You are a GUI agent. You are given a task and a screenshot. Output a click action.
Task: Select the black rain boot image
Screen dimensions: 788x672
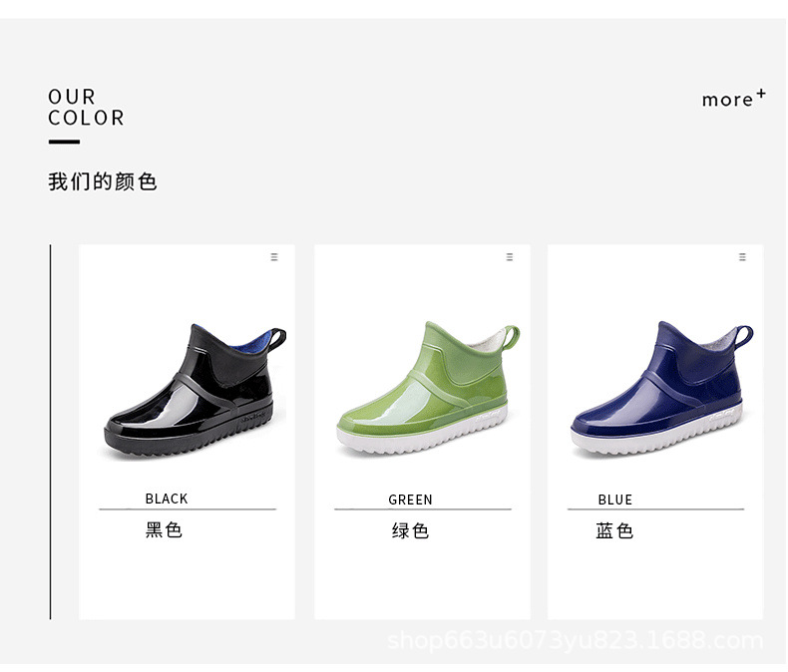(195, 390)
